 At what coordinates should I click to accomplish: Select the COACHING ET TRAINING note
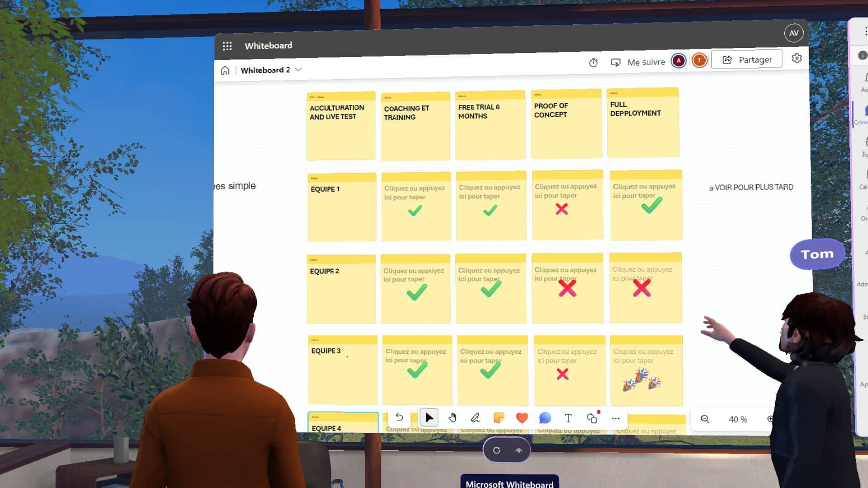415,126
